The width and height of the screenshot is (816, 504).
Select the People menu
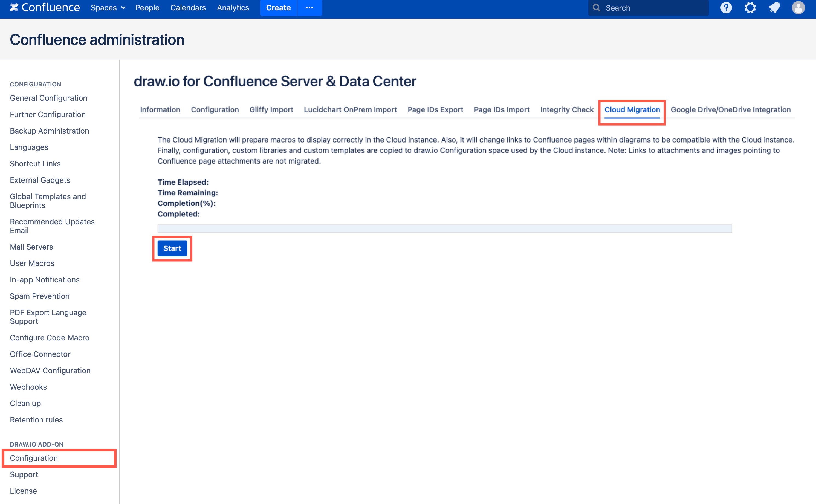147,7
